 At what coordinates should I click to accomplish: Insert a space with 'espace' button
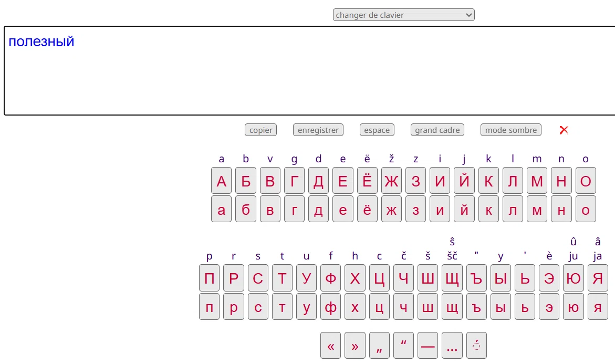pyautogui.click(x=377, y=130)
